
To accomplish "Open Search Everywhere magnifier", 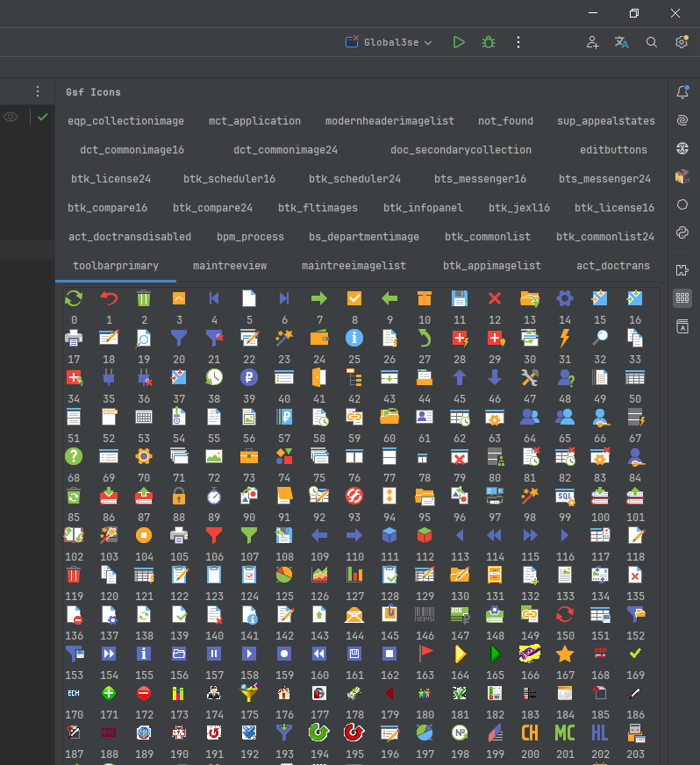I will [652, 42].
